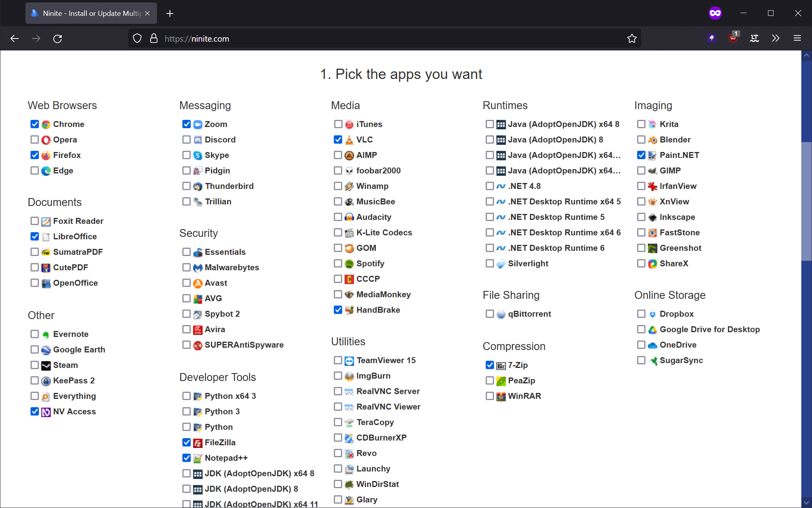812x508 pixels.
Task: Click the reload page icon
Action: coord(57,38)
